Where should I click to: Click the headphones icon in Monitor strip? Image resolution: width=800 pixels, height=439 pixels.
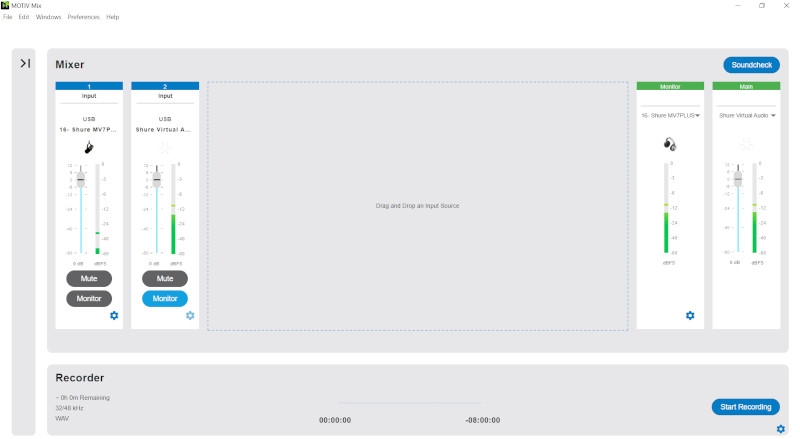pos(670,144)
